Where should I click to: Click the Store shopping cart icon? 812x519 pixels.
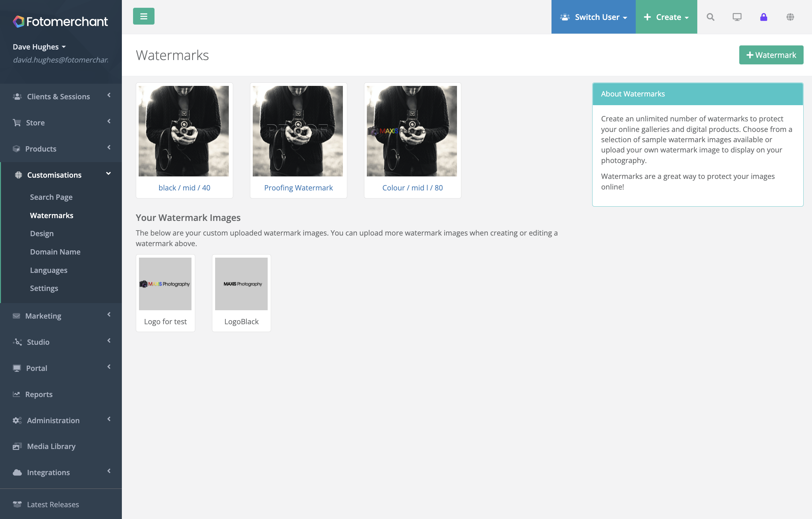click(17, 123)
